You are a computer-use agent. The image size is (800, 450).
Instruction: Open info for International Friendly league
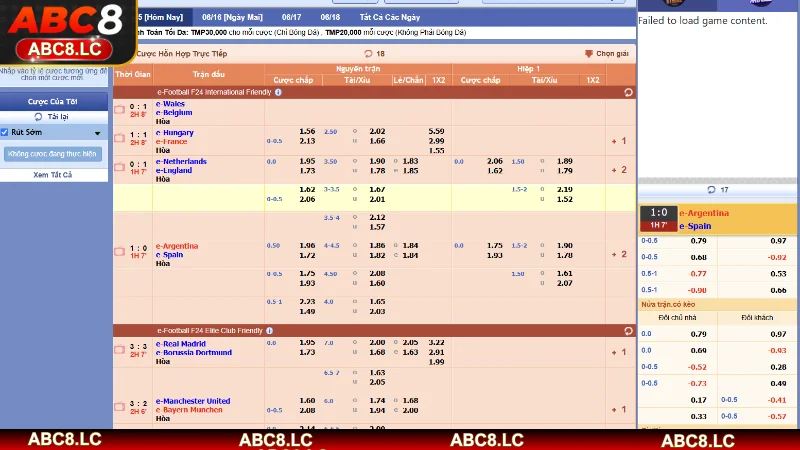click(x=278, y=92)
